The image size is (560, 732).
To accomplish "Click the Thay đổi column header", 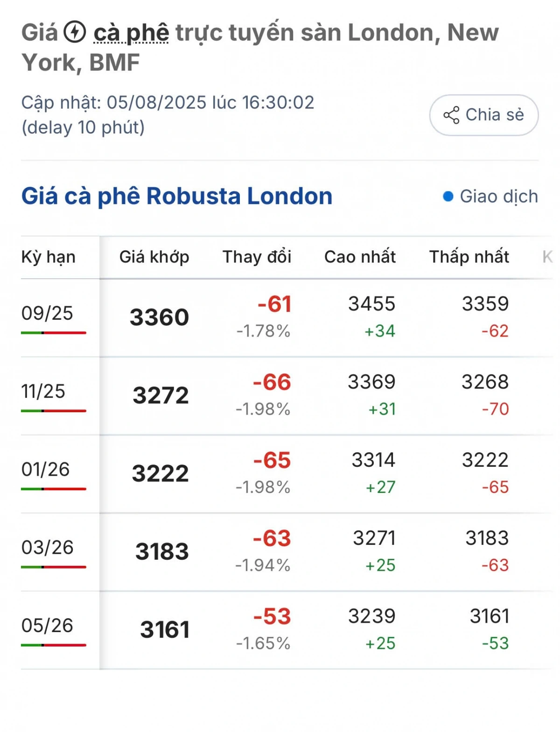I will pyautogui.click(x=257, y=257).
